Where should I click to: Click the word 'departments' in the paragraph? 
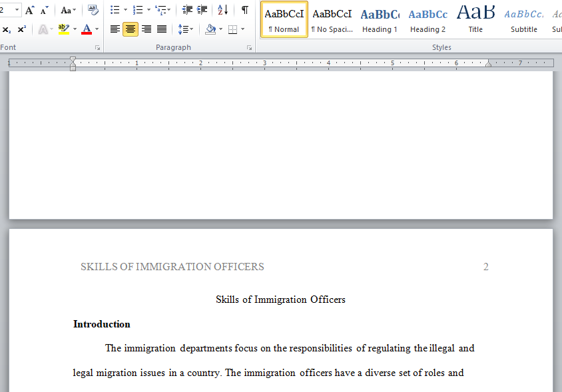[x=206, y=348]
